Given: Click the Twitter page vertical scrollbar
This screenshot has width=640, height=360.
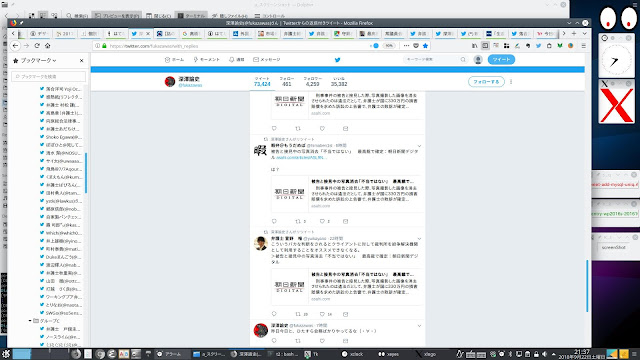Looking at the screenshot, I should pyautogui.click(x=587, y=286).
